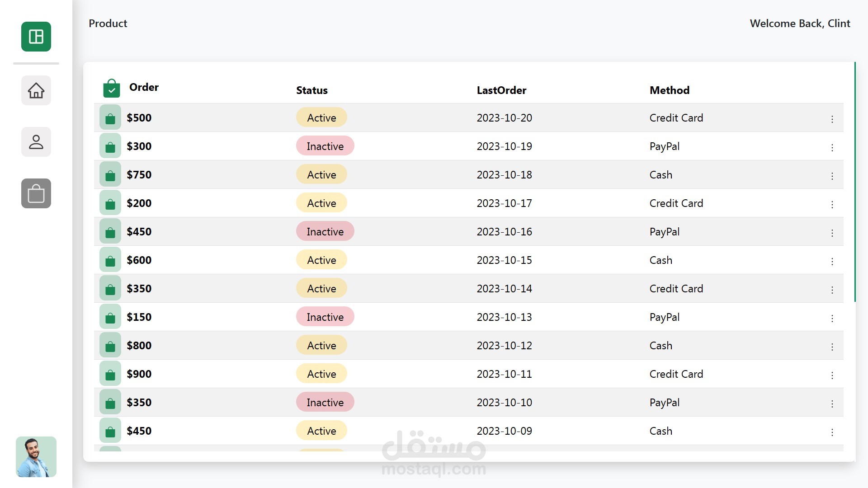Open the Home page from the sidebar
The width and height of the screenshot is (868, 488).
(x=36, y=90)
